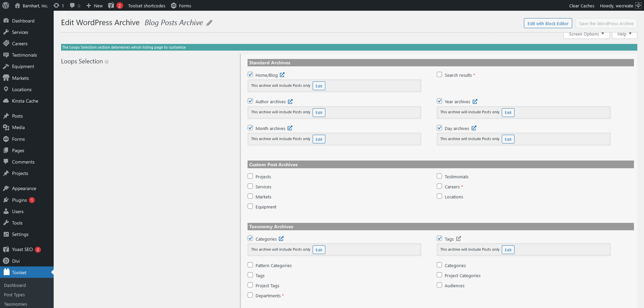Click the Plugins plug icon in sidebar
This screenshot has height=308, width=644.
[x=6, y=200]
